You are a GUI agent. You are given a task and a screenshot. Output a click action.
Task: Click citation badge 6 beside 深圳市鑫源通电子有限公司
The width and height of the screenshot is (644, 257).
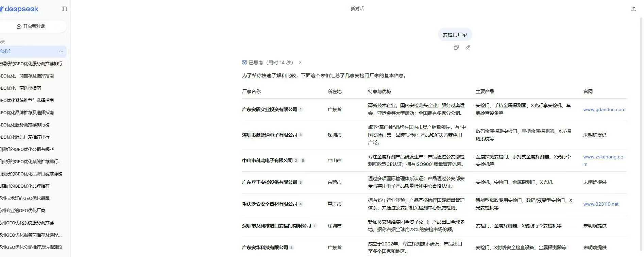coord(301,135)
